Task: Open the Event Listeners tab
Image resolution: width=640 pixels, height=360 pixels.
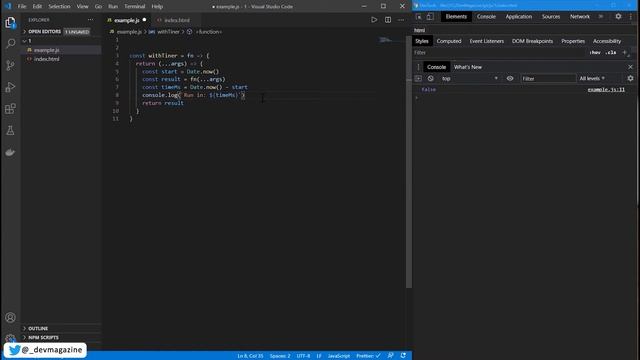Action: pos(487,41)
